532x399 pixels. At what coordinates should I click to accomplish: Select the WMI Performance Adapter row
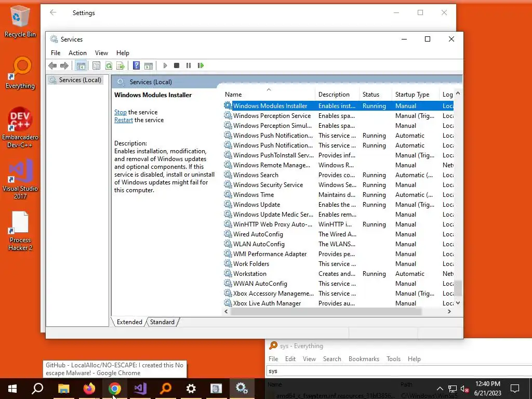[x=338, y=254]
